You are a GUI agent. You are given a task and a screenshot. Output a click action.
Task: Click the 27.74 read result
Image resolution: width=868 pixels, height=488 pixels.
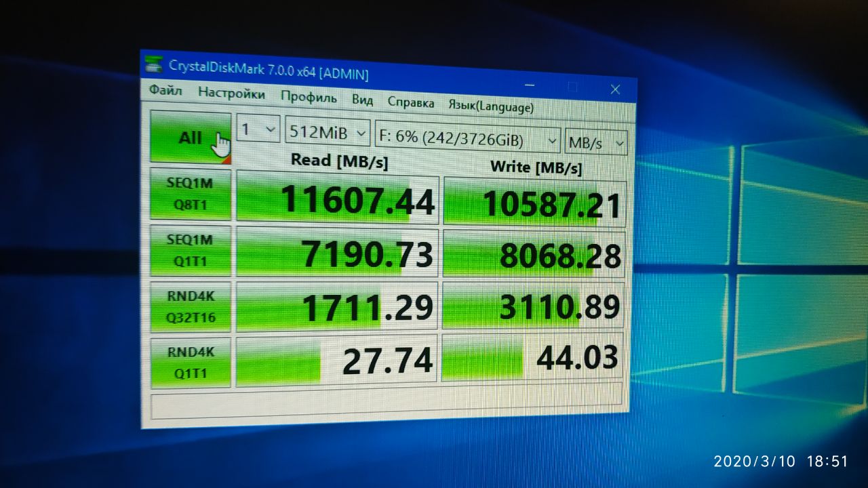(336, 361)
